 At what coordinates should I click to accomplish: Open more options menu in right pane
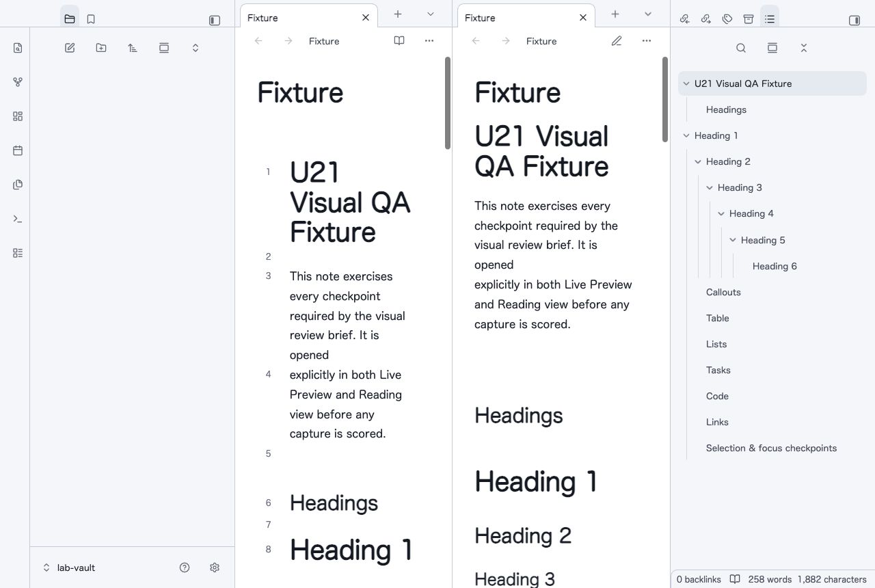(x=647, y=41)
